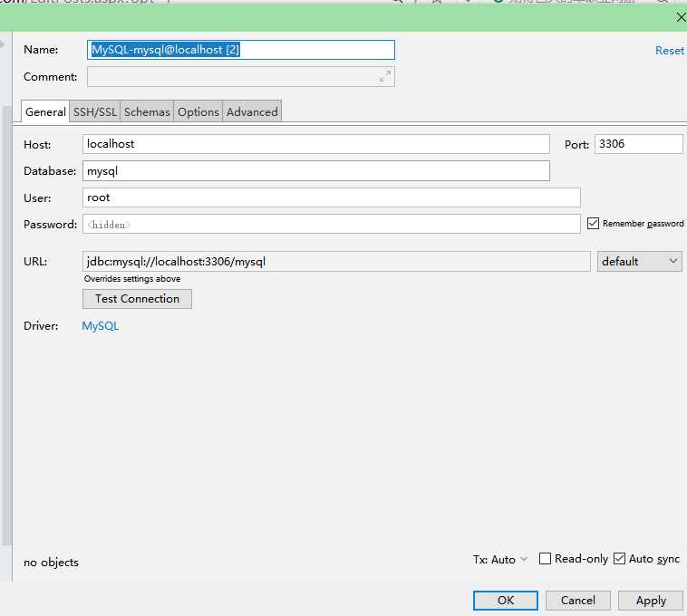This screenshot has height=616, width=687.
Task: Toggle the Auto sync checkbox
Action: pyautogui.click(x=619, y=559)
